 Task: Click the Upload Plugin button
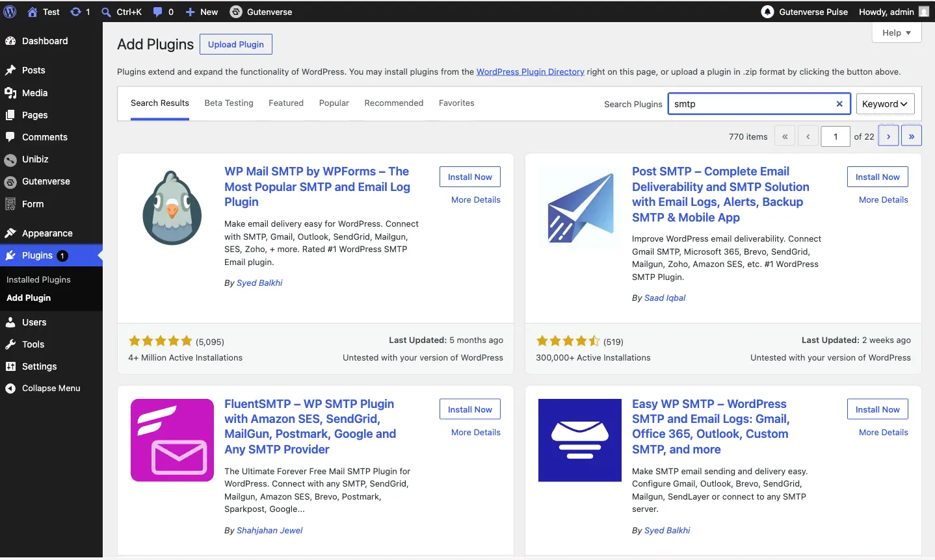click(236, 45)
